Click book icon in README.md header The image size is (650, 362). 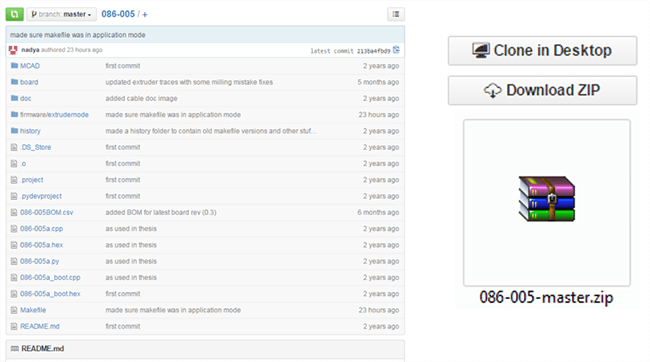point(15,348)
